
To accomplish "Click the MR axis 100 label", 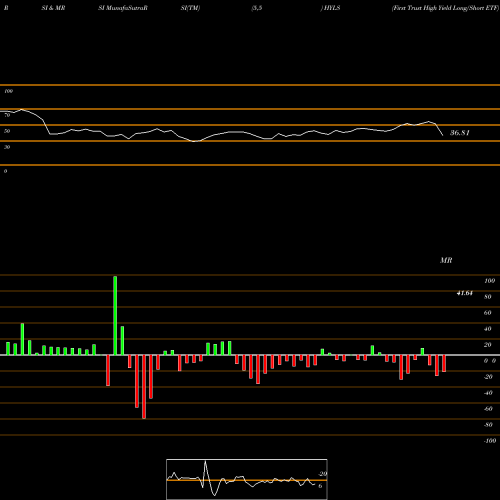I will pyautogui.click(x=489, y=281).
